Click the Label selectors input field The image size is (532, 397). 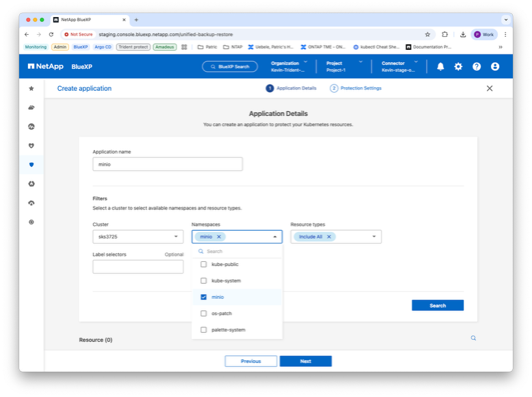[x=138, y=267]
